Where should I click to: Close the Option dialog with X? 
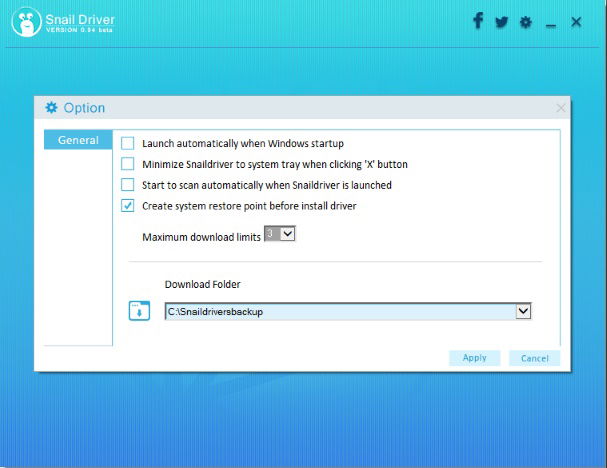[x=561, y=108]
